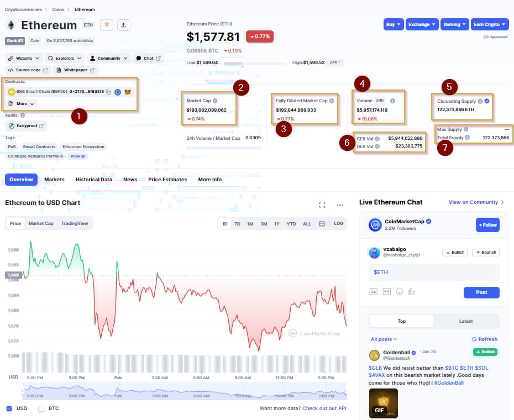The width and height of the screenshot is (514, 420).
Task: Show Volume 24h info icon
Action: (x=393, y=101)
